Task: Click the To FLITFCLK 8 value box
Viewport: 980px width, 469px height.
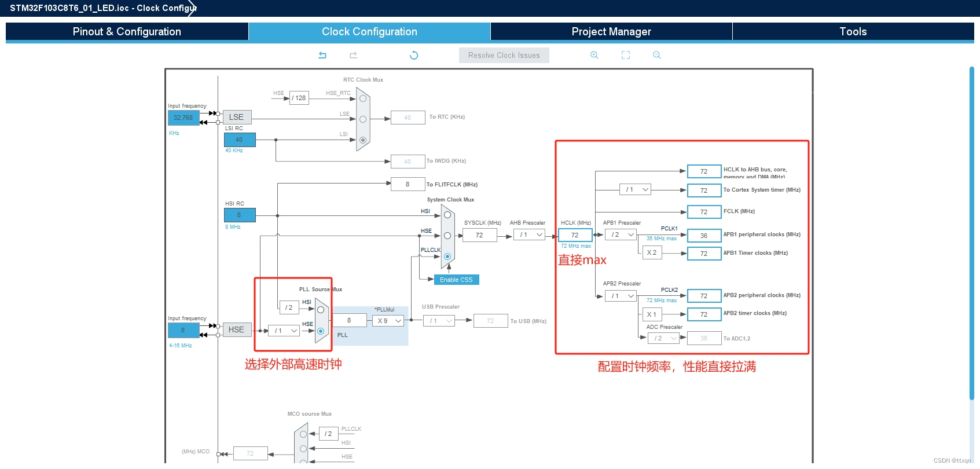Action: click(408, 184)
